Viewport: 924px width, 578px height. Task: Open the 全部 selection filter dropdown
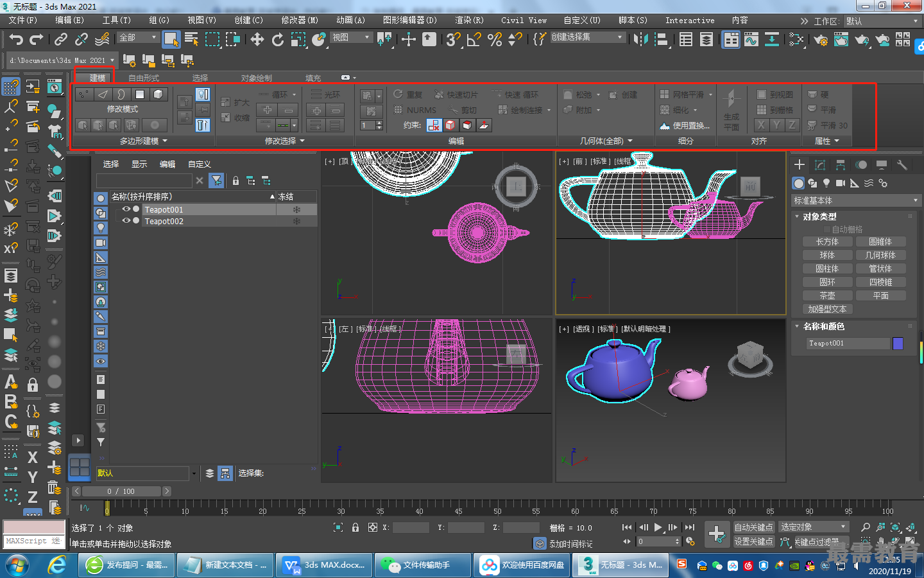[138, 37]
